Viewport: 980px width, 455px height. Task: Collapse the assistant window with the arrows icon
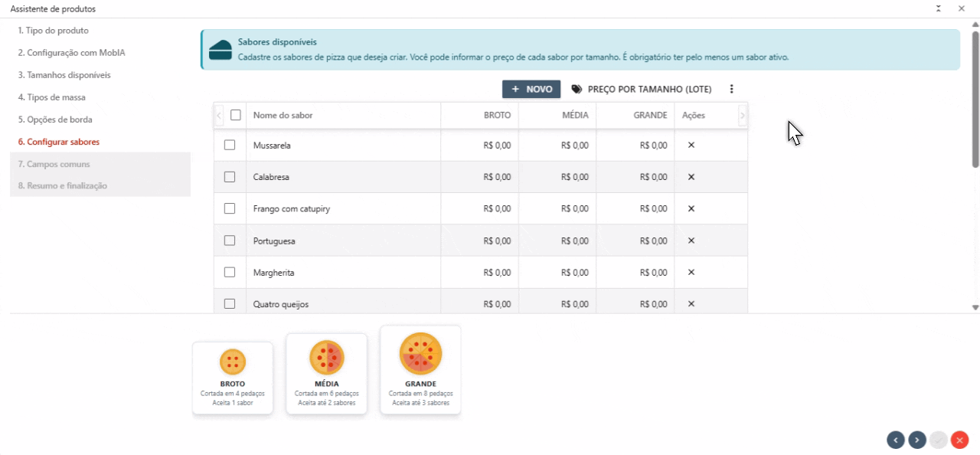click(938, 8)
